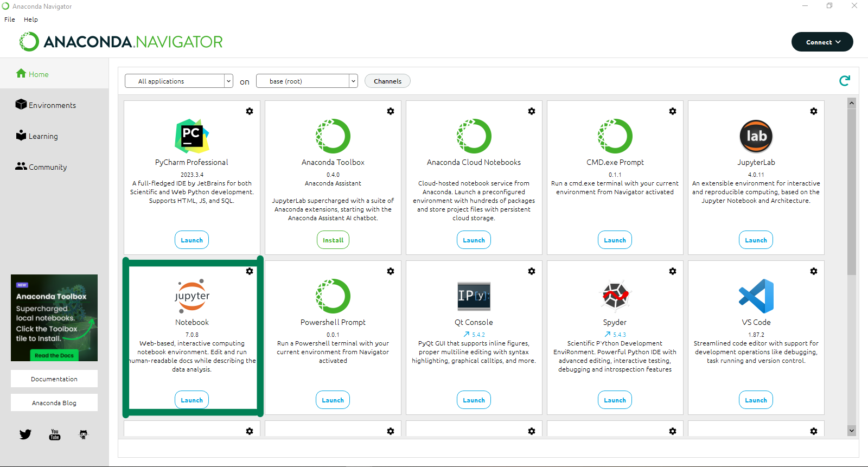Launch CMD.exe Prompt
Screen dimensions: 868x467
click(x=615, y=240)
